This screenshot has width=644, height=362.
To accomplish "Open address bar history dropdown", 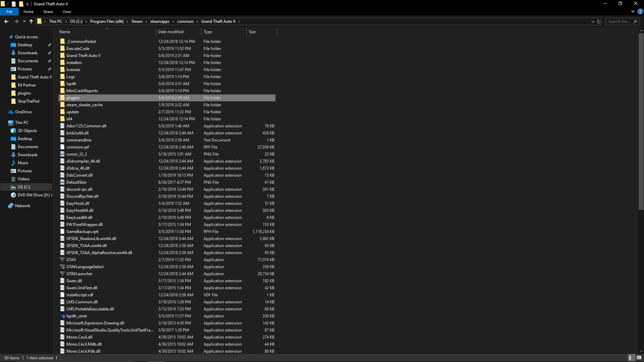I will (x=593, y=21).
